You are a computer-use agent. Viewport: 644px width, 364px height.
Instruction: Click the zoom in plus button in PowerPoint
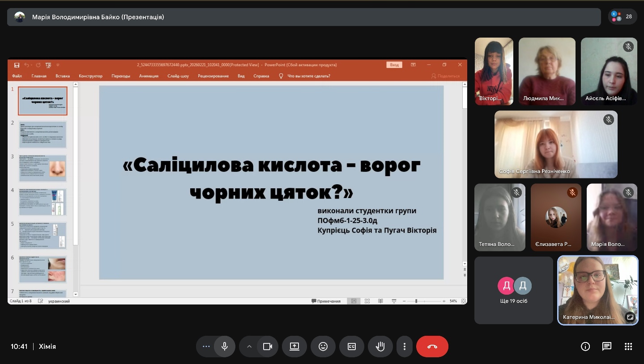(444, 301)
